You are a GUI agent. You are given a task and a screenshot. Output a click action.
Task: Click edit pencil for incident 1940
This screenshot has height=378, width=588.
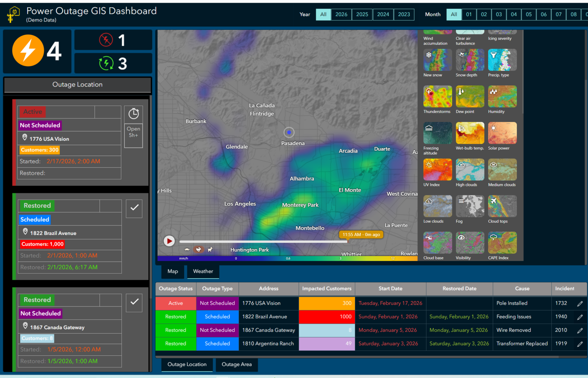click(x=580, y=317)
